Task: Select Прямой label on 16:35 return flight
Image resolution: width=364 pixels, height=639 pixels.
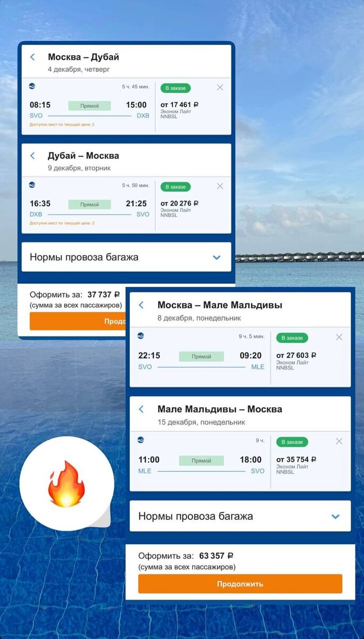Action: pyautogui.click(x=89, y=204)
